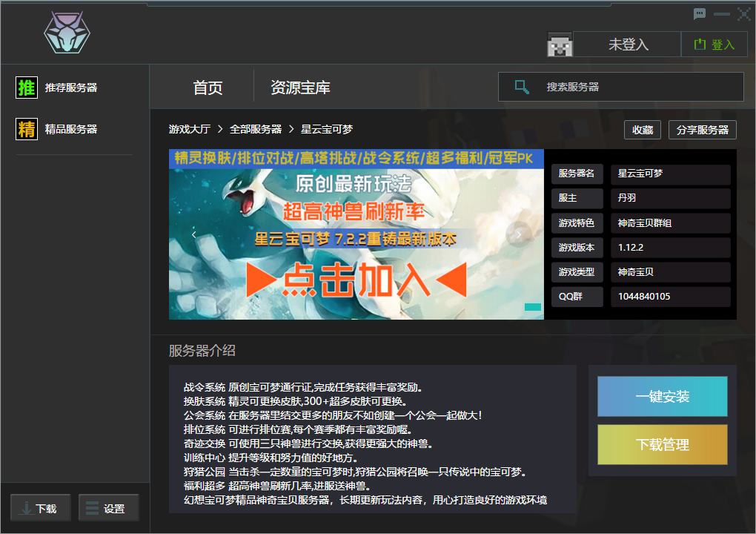Viewport: 756px width, 534px height.
Task: Click the 分享服务器 share button
Action: (702, 129)
